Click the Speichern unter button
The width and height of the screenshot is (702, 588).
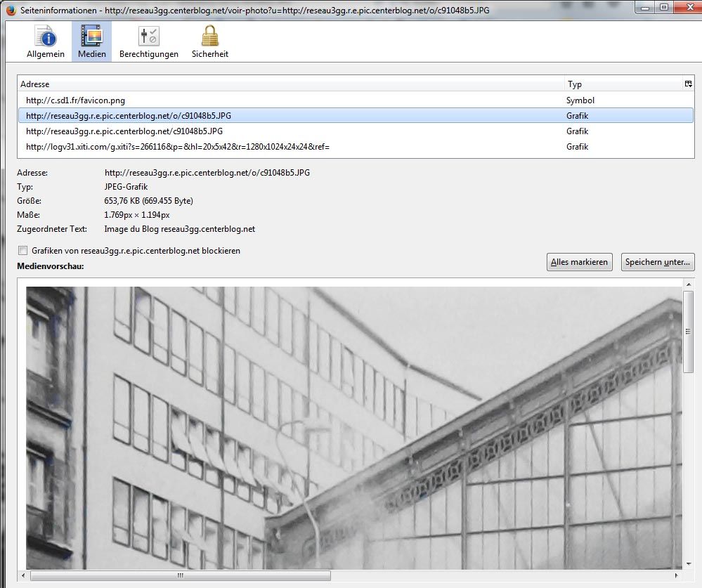click(658, 262)
